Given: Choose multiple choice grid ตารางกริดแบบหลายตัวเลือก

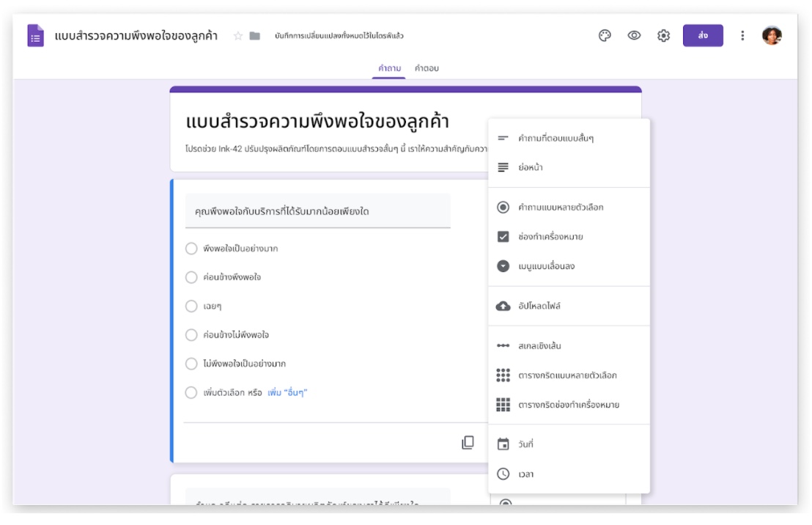Looking at the screenshot, I should [x=569, y=375].
